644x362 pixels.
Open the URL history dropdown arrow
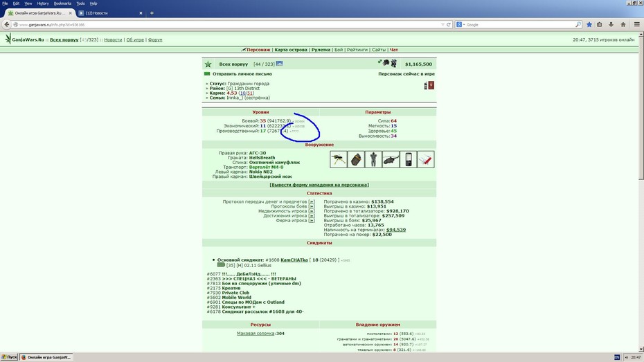(x=442, y=25)
